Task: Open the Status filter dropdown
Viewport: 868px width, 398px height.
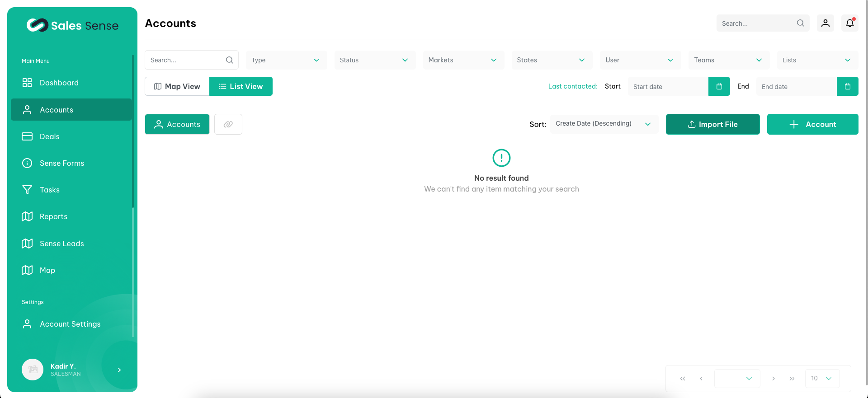Action: pyautogui.click(x=374, y=60)
